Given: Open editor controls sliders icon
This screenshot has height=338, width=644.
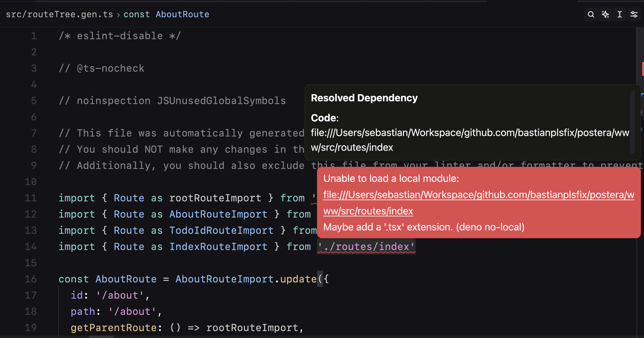Looking at the screenshot, I should point(634,14).
